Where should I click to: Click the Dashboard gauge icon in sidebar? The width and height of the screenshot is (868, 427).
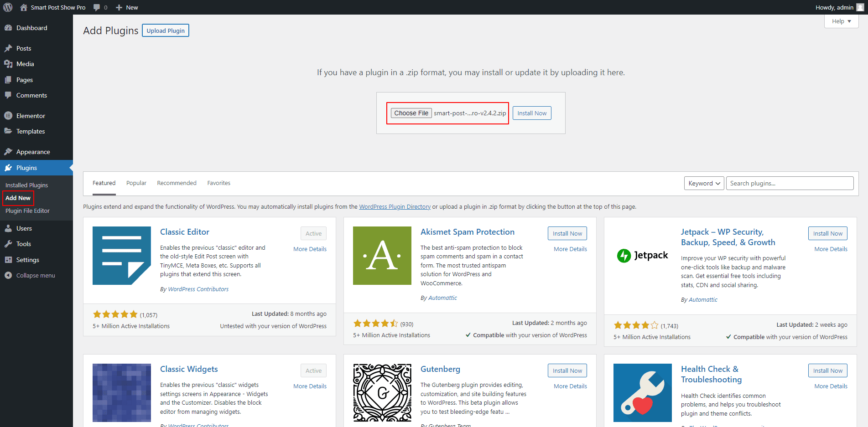8,28
